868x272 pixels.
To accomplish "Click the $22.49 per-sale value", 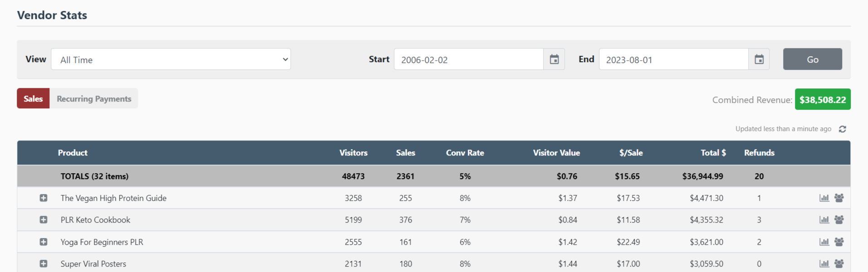I will click(x=628, y=242).
